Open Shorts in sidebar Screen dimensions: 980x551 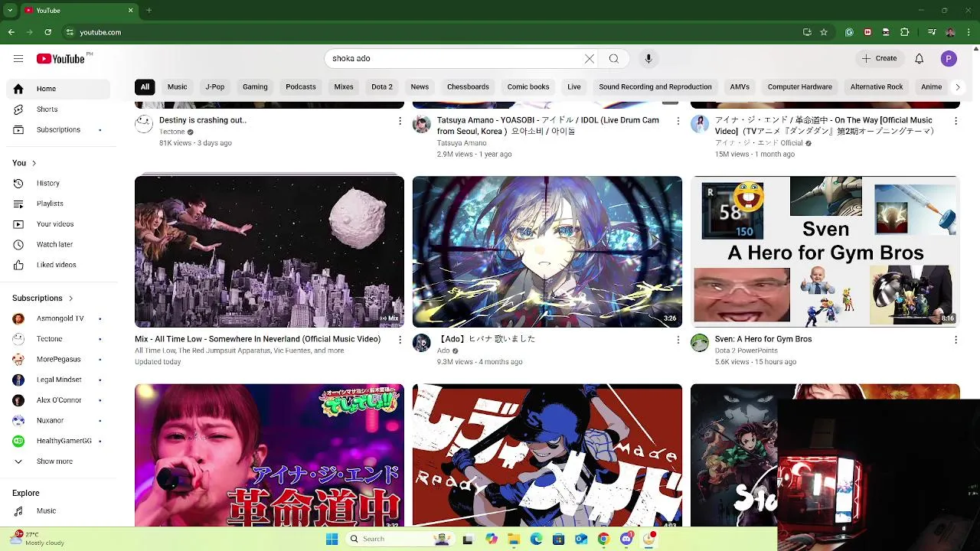[58, 109]
